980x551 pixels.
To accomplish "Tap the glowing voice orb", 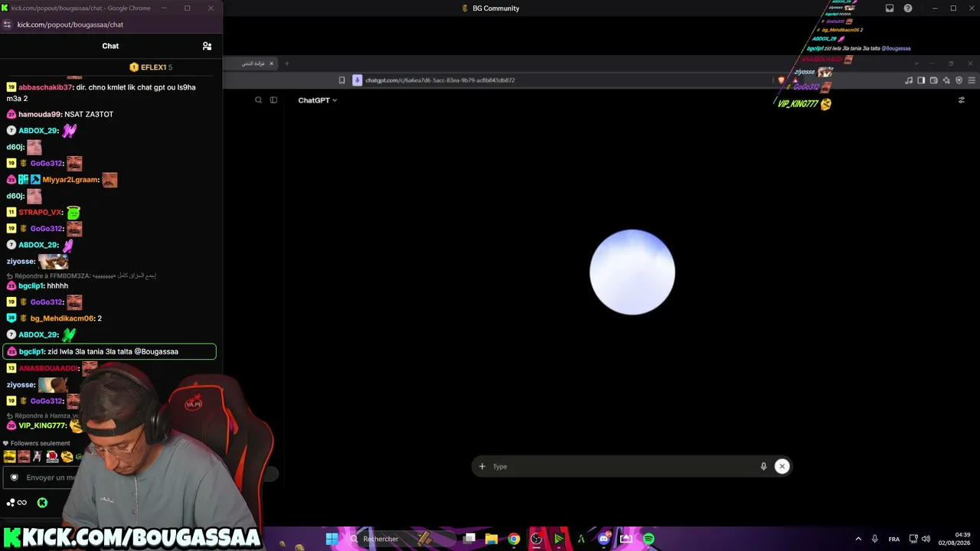I will pyautogui.click(x=632, y=272).
